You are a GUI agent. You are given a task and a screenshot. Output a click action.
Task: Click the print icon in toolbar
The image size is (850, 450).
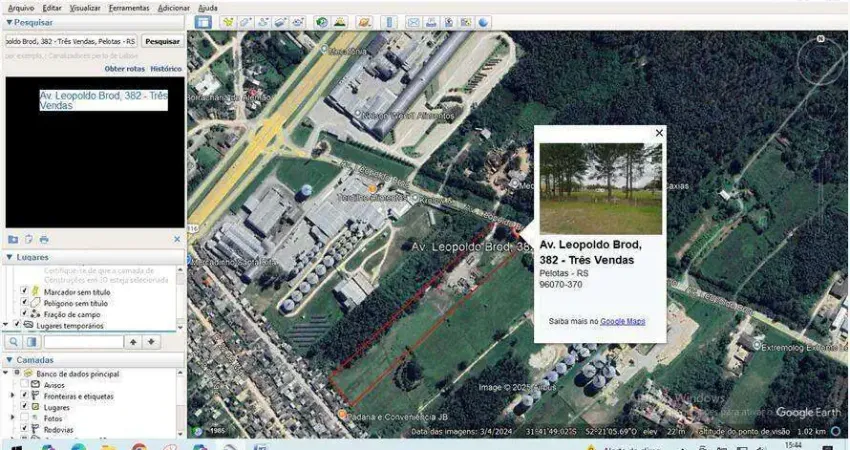(x=431, y=22)
